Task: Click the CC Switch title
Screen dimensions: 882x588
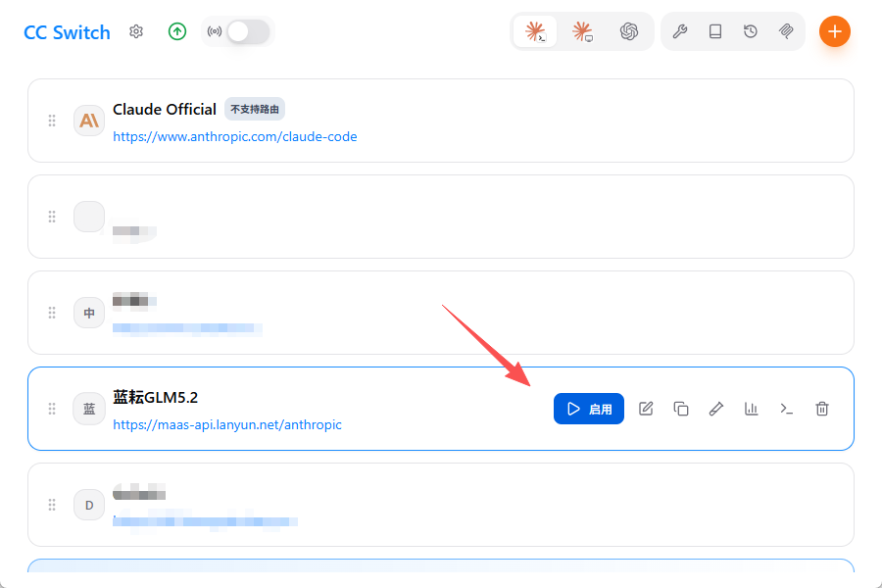Action: 67,32
